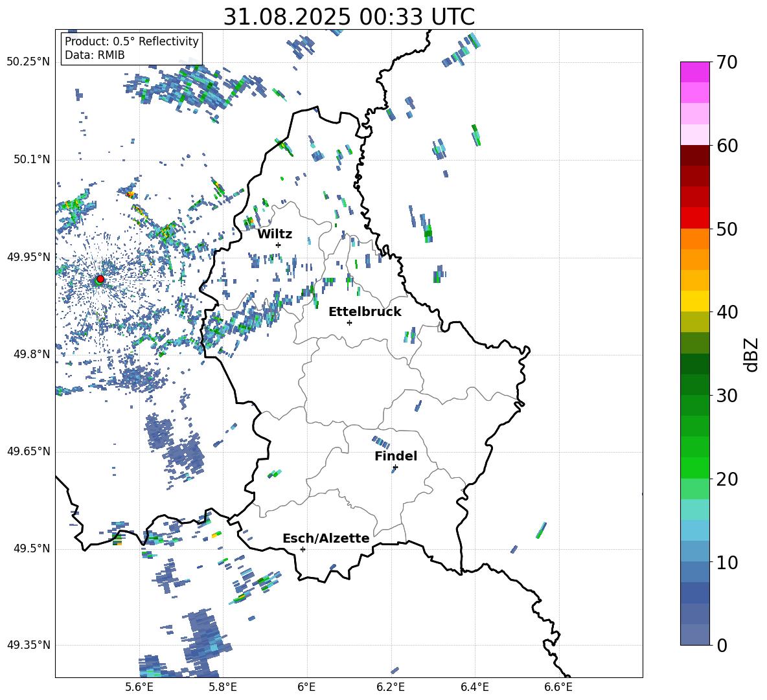
Task: Click the colorbar 70 tick label
Action: click(727, 63)
